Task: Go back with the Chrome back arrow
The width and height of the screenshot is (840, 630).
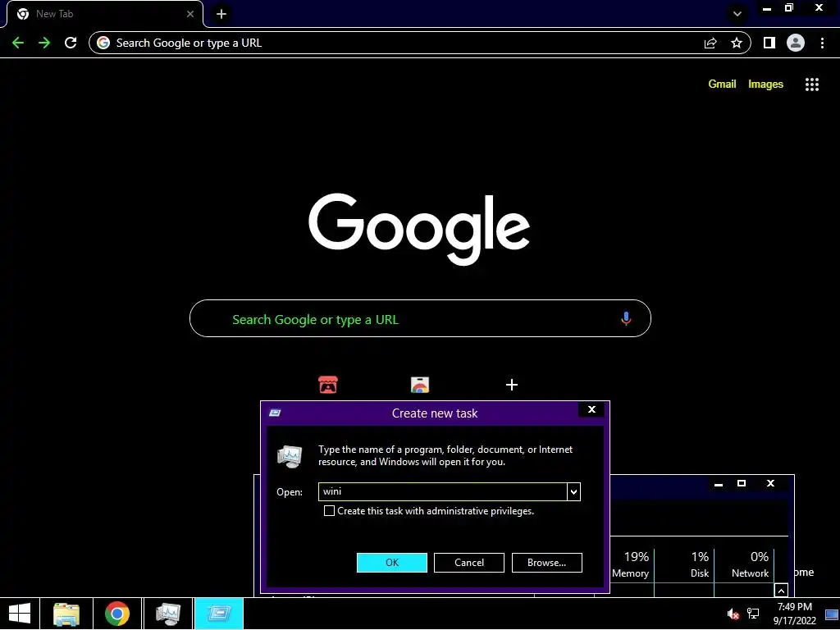Action: point(18,43)
